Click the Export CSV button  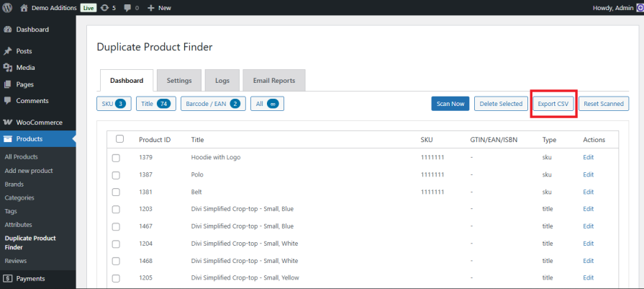pyautogui.click(x=553, y=104)
